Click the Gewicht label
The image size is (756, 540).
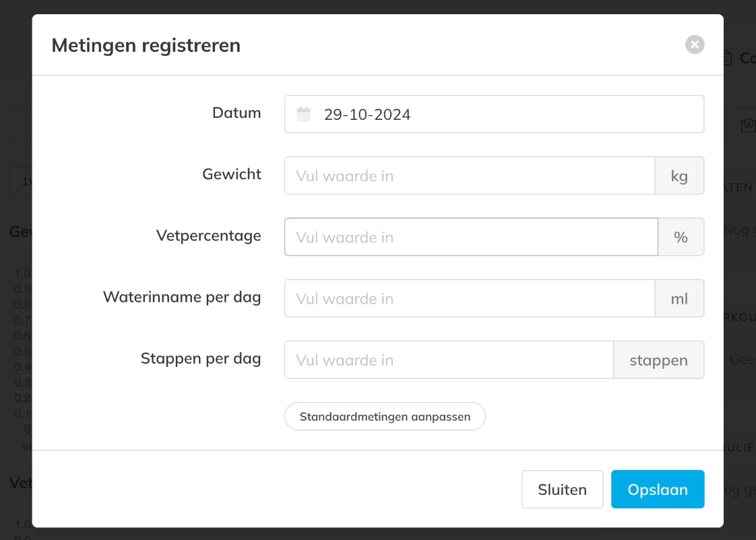[232, 174]
